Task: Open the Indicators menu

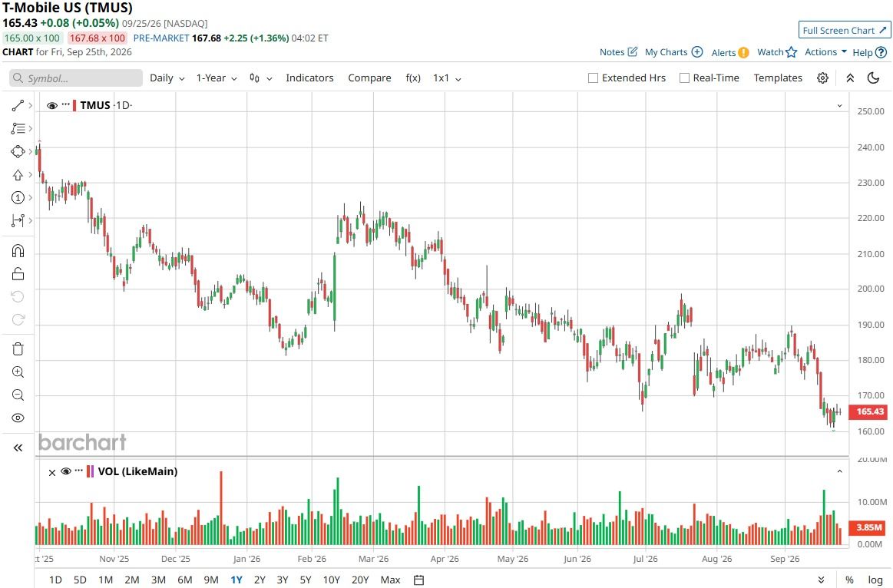Action: coord(309,78)
